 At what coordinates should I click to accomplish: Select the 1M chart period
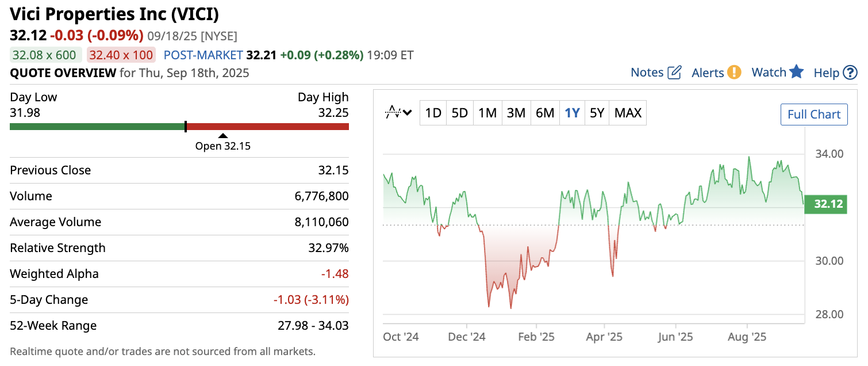click(x=487, y=113)
